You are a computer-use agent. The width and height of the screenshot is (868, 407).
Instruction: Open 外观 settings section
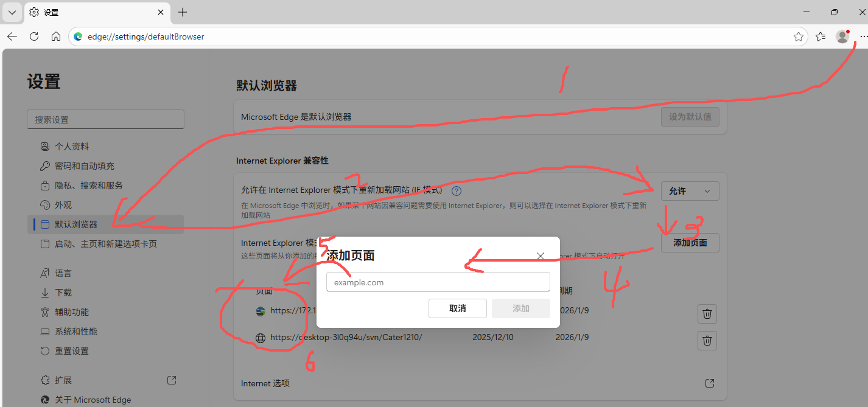(105, 205)
